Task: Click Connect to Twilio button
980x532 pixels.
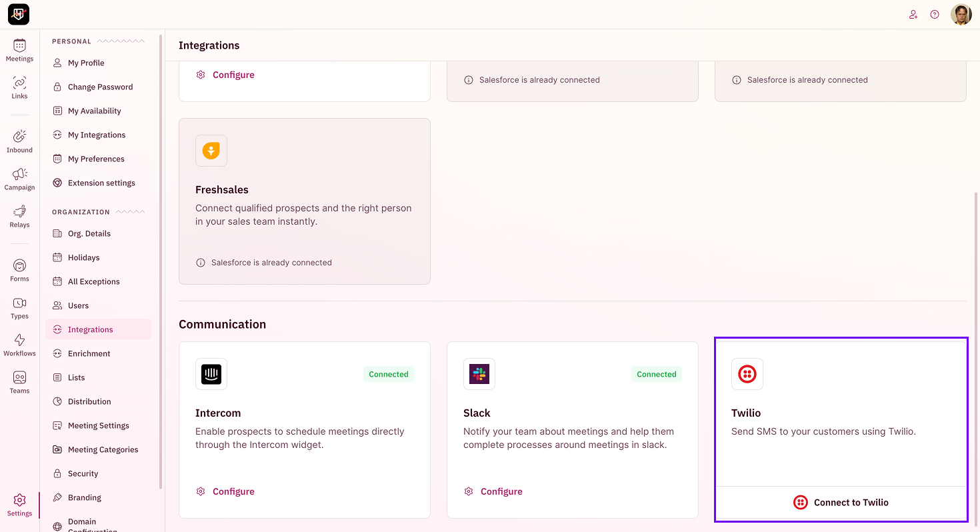Action: pyautogui.click(x=841, y=503)
